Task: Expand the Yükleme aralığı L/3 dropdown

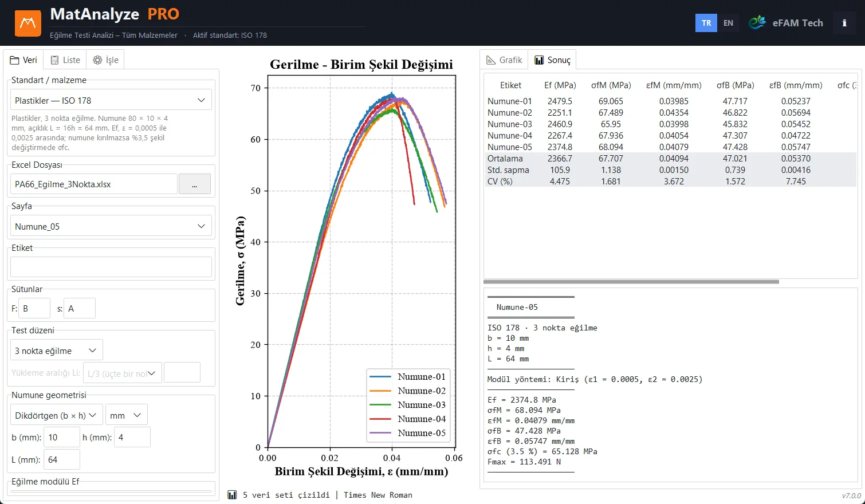Action: point(123,373)
